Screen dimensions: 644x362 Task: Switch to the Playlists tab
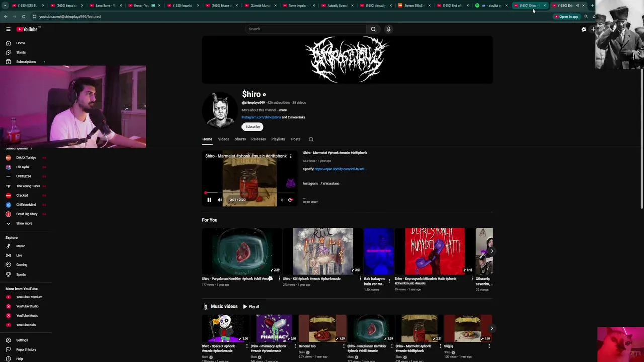(x=278, y=139)
